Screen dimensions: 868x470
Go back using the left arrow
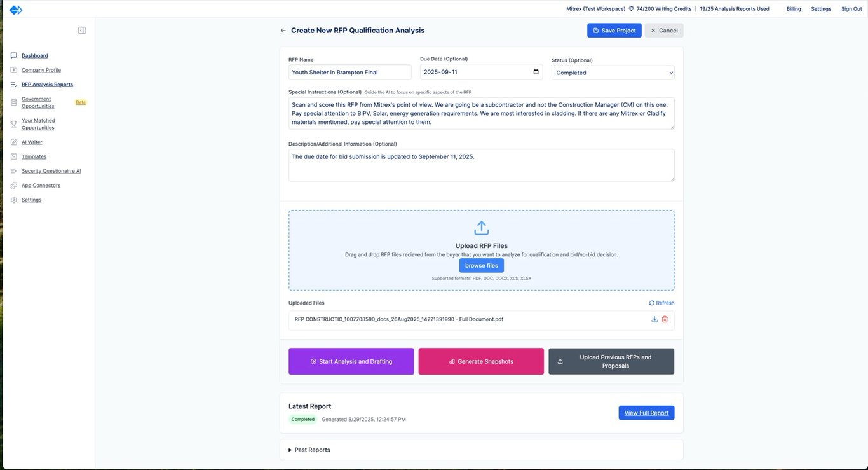click(283, 31)
